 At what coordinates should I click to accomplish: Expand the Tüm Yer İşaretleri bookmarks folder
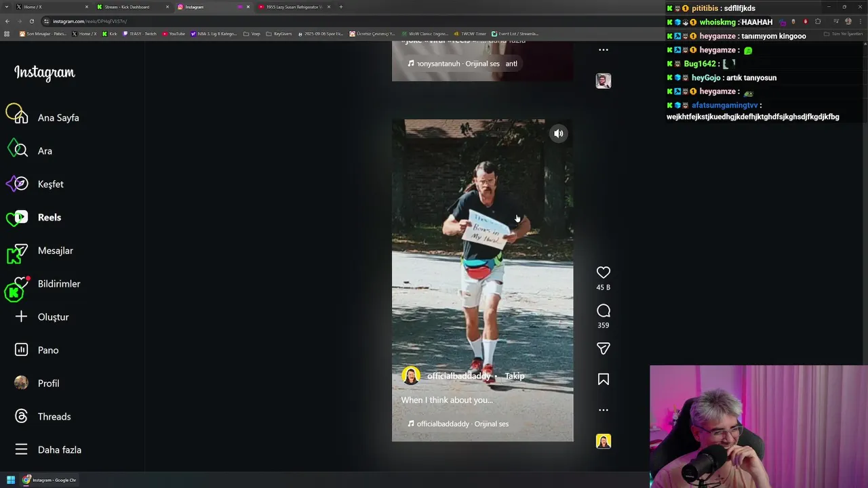tap(844, 33)
